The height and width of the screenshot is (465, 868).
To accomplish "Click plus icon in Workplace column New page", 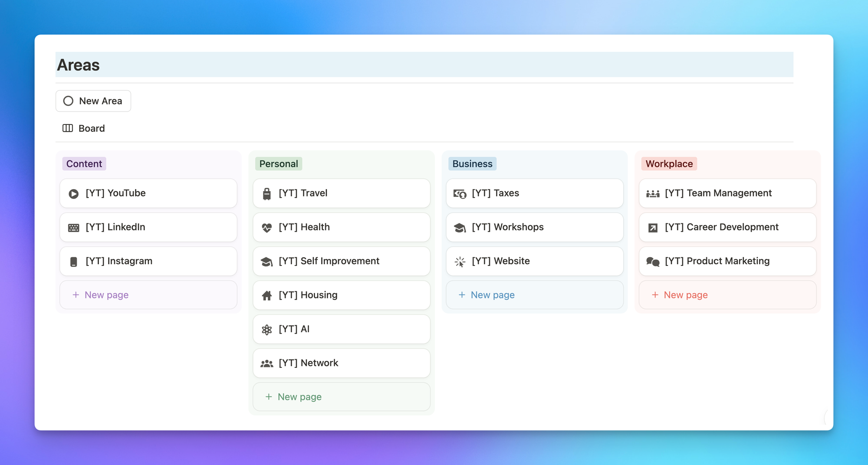I will coord(655,295).
